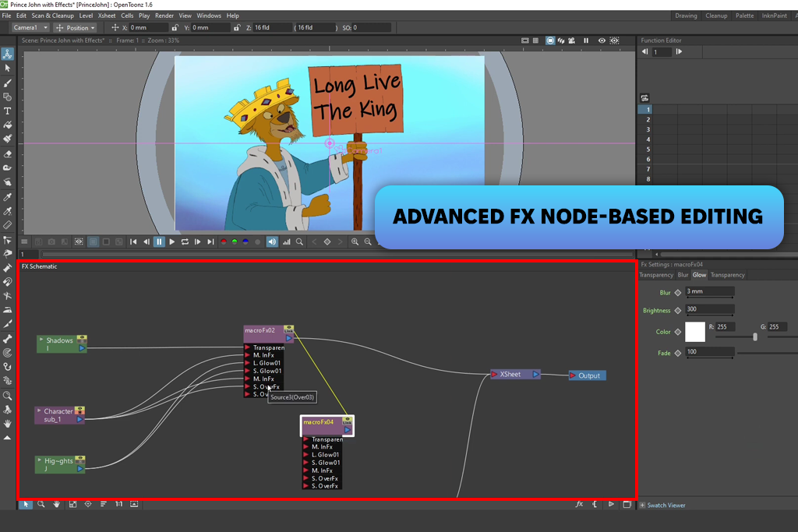Open the Position mode dropdown

click(76, 27)
